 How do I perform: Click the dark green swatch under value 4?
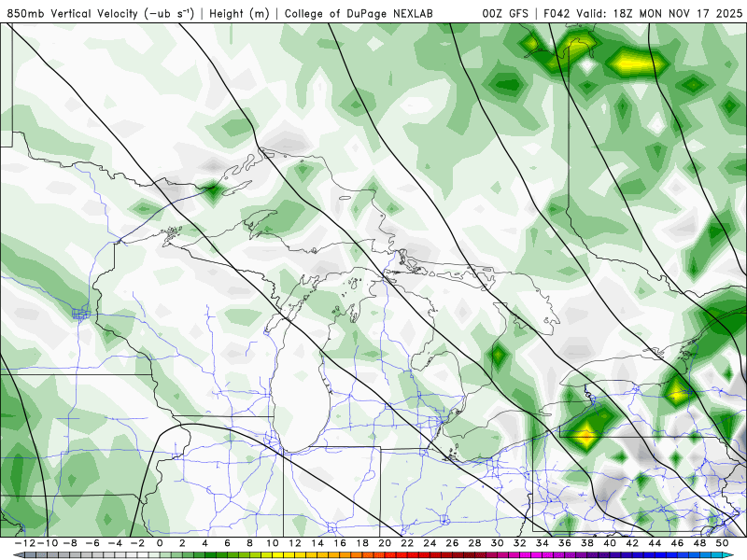click(211, 554)
